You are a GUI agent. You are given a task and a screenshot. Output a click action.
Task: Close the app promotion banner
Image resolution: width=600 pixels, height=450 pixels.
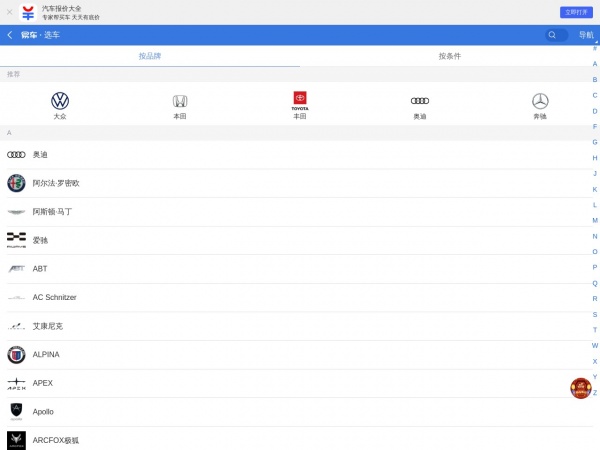[10, 12]
